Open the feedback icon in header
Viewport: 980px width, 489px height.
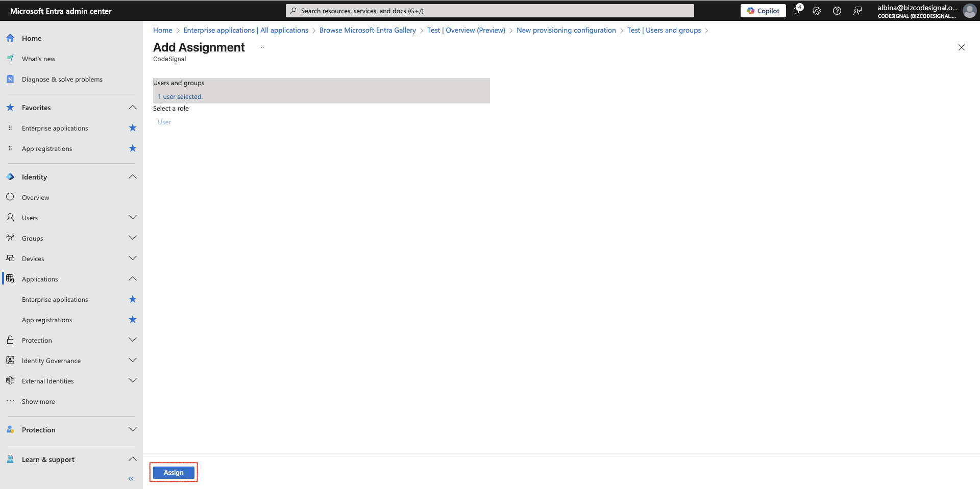pos(857,11)
